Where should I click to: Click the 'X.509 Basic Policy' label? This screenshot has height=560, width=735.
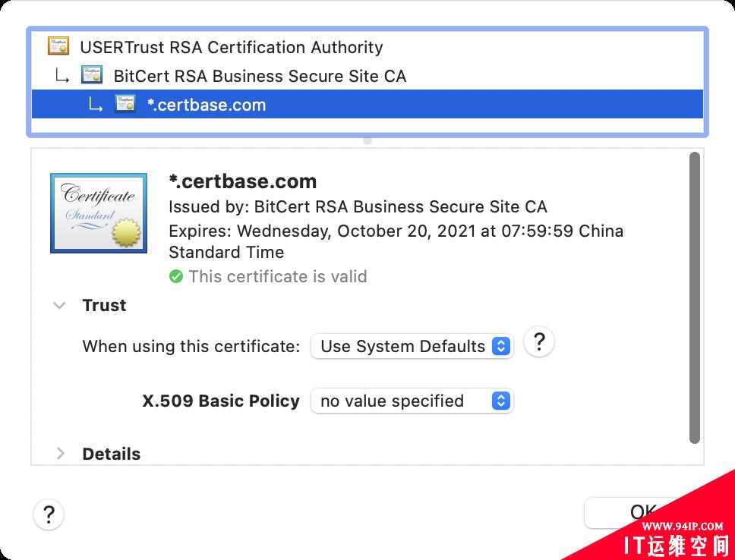[221, 401]
